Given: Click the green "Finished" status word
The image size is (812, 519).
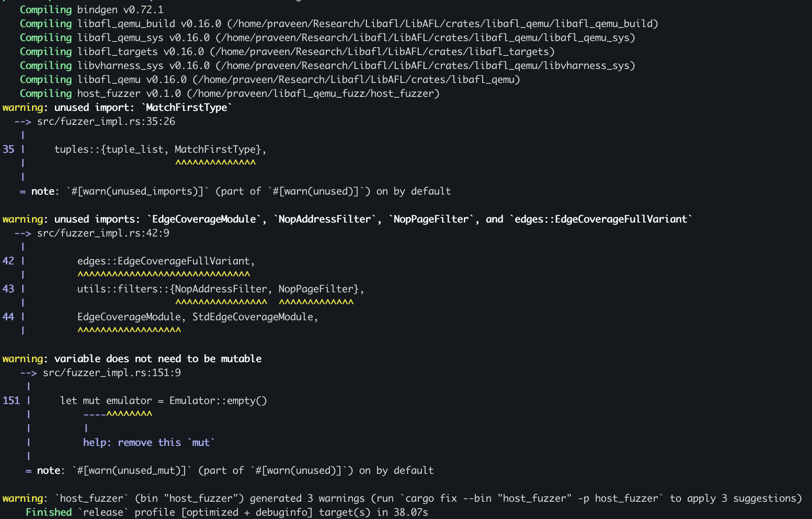Looking at the screenshot, I should [48, 512].
